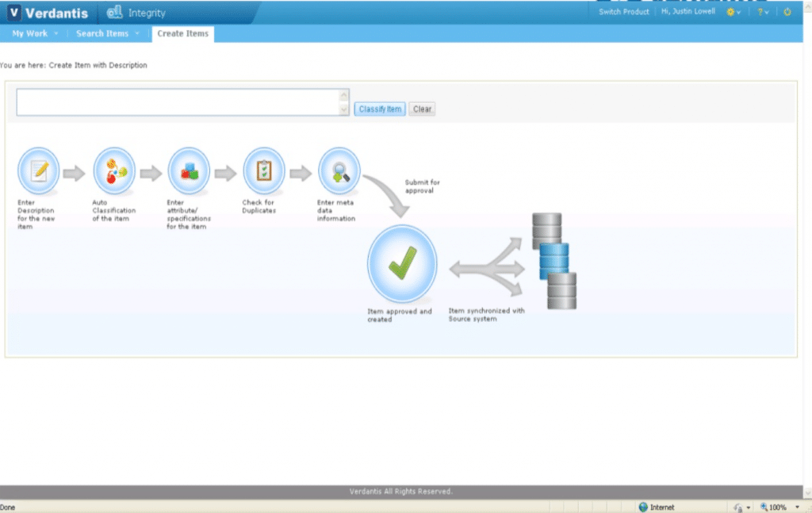
Task: Switch to the Create Items tab
Action: (182, 34)
